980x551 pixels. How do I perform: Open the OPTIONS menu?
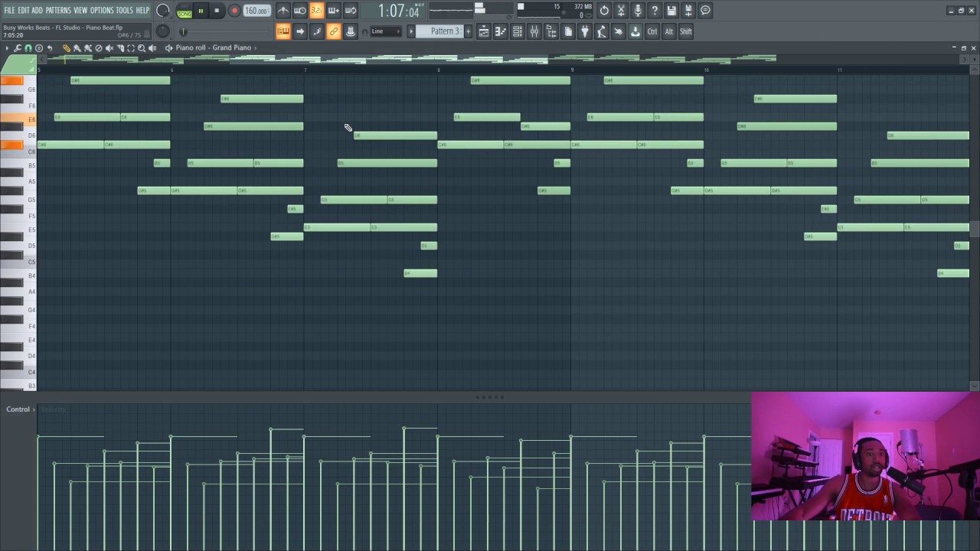(102, 11)
